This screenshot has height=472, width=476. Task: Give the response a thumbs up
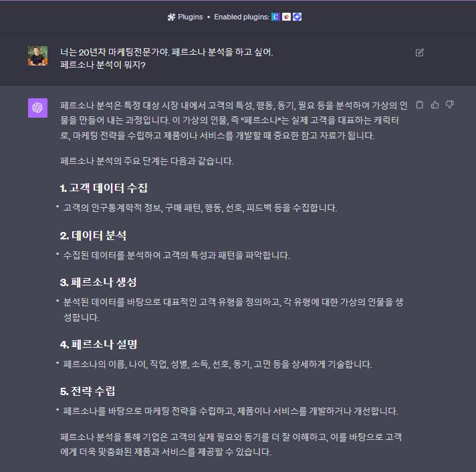tap(435, 104)
